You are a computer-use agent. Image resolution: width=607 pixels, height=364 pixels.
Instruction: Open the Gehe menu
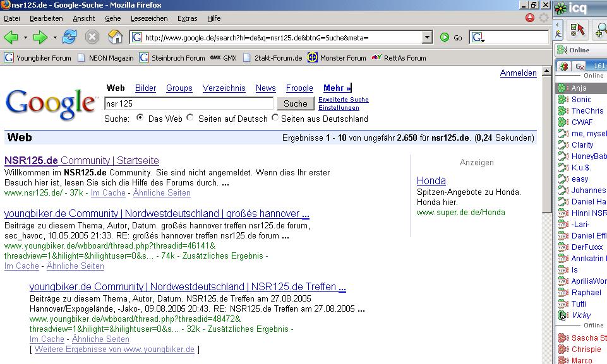[x=112, y=18]
